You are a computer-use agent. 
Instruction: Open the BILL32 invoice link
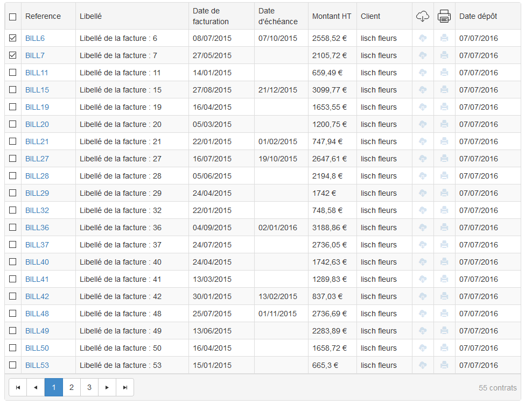[x=37, y=210]
